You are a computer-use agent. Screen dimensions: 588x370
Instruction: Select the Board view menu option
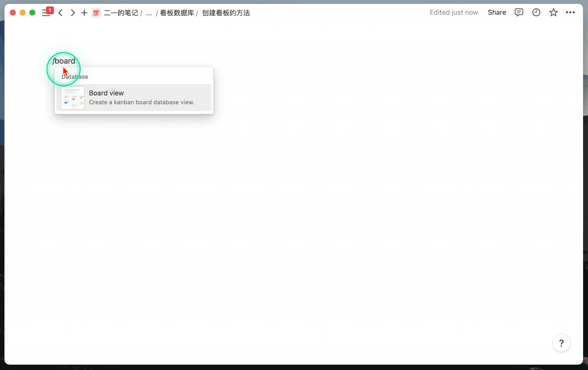(x=134, y=97)
